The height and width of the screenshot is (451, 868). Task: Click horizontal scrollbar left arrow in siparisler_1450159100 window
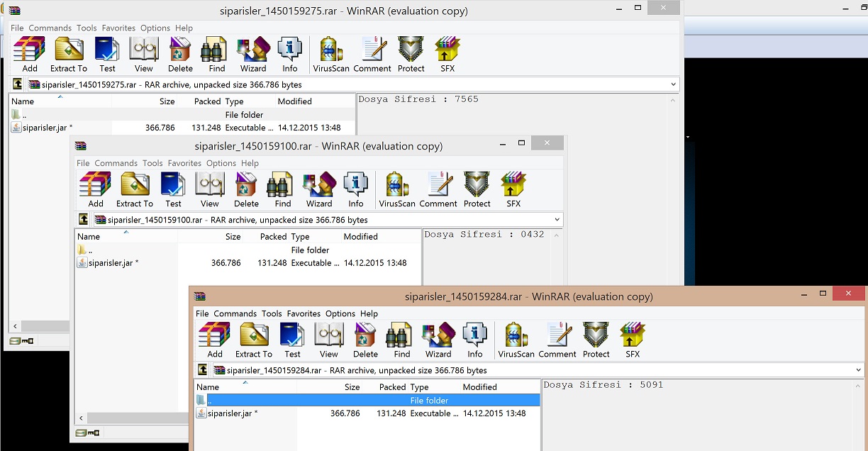click(x=80, y=418)
